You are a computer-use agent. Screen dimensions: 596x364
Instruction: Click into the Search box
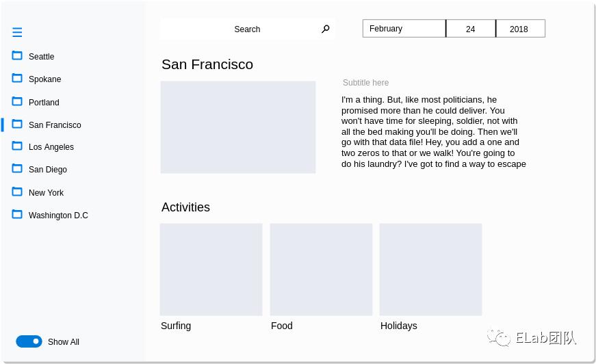[x=248, y=29]
